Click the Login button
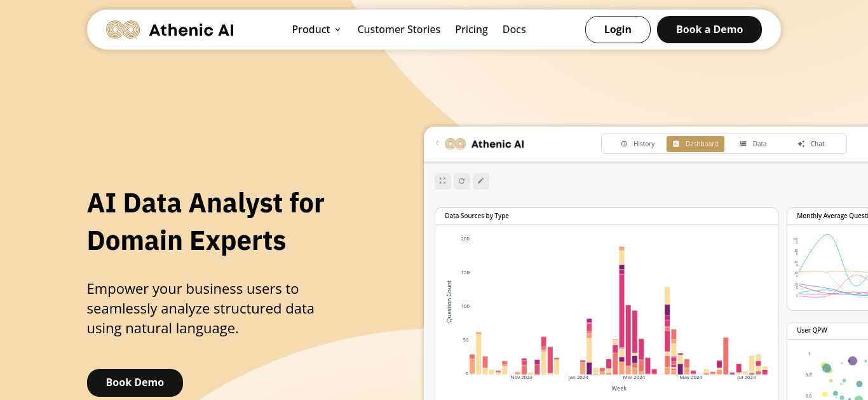The height and width of the screenshot is (400, 868). point(618,29)
